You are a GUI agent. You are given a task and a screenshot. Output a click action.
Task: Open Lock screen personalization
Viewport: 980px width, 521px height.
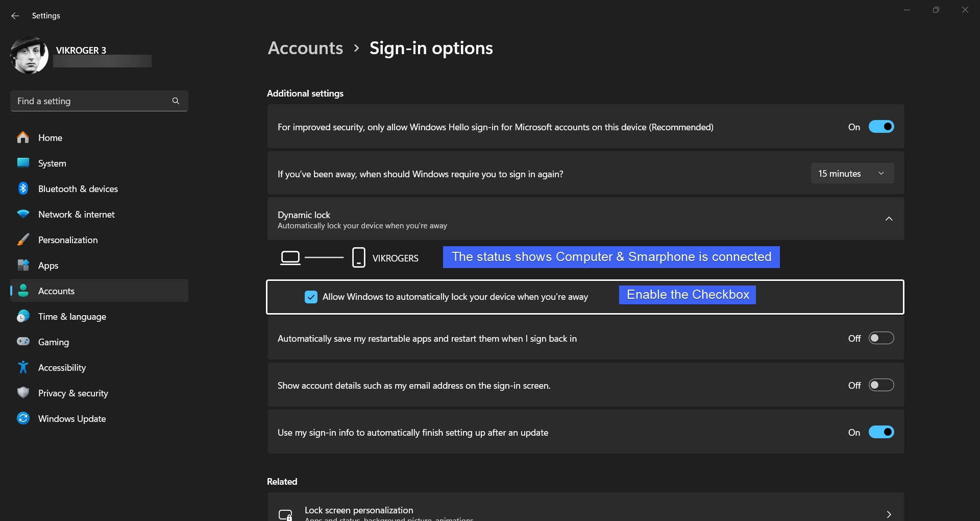585,507
